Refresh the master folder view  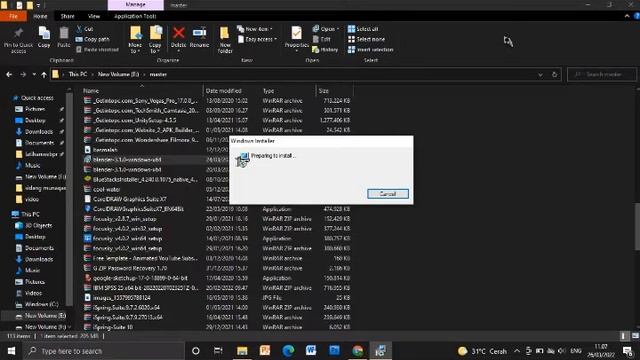554,75
